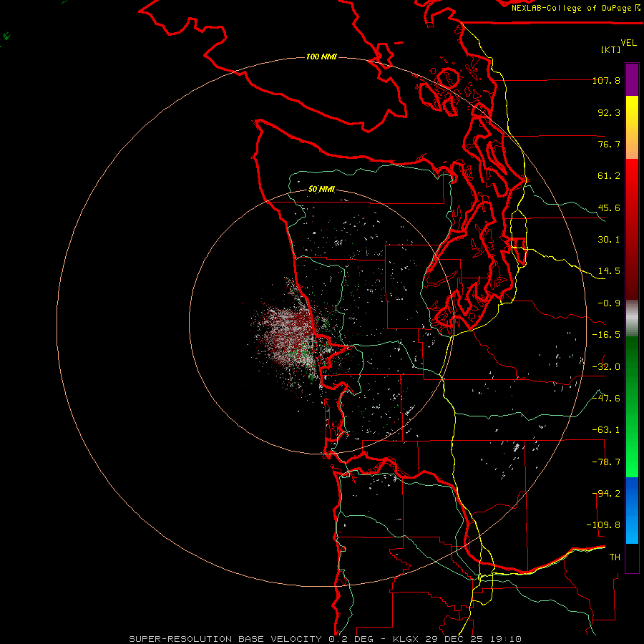
Task: Pick the green segment of color bar
Action: tap(632, 406)
